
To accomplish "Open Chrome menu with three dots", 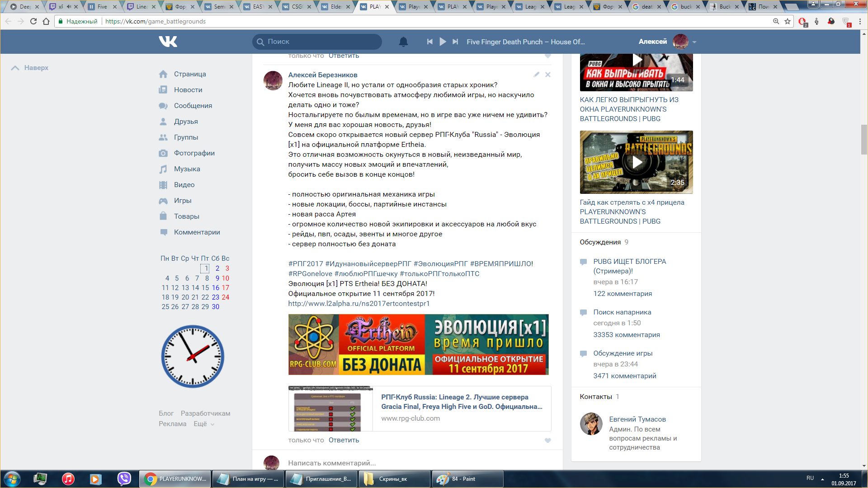I will click(x=860, y=21).
